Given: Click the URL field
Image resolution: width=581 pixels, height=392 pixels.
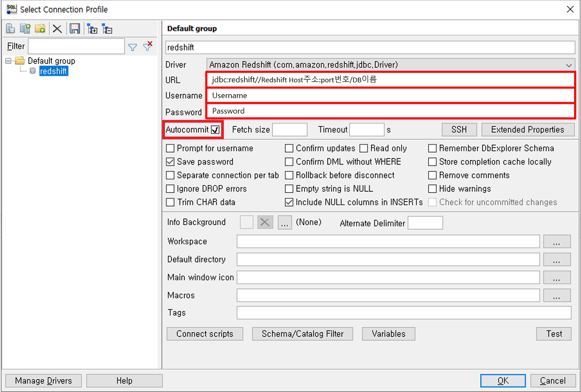Looking at the screenshot, I should coord(390,80).
